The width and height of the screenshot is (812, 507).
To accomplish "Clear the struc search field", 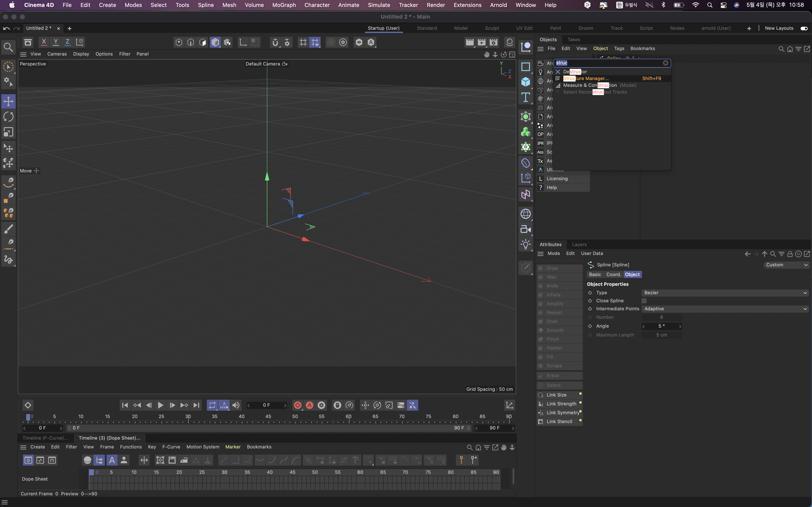I will pos(665,63).
